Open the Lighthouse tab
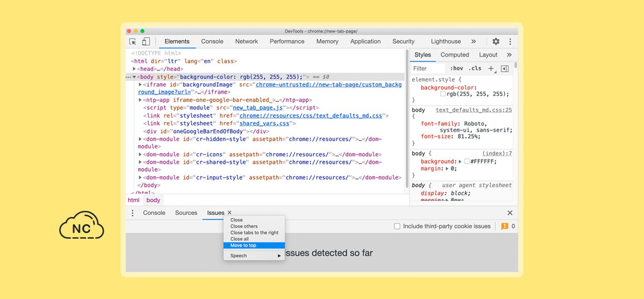The height and width of the screenshot is (299, 644). [x=446, y=42]
